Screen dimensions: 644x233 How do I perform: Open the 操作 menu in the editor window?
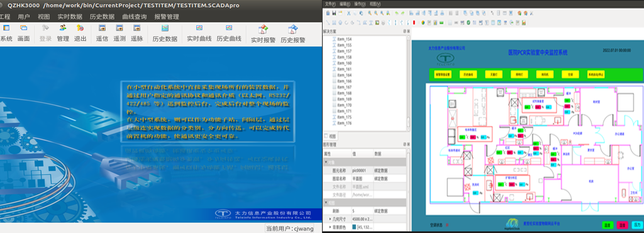(359, 4)
